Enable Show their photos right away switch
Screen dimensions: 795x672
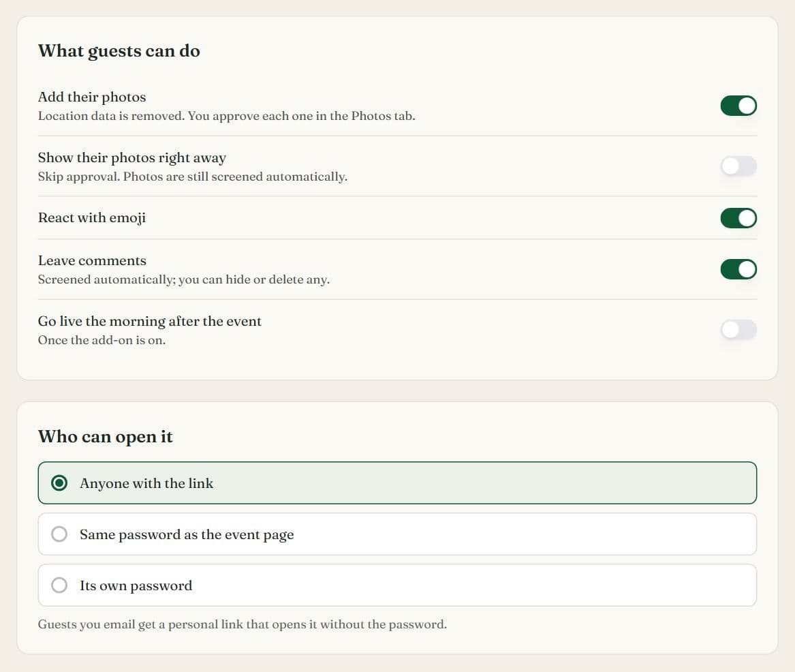click(738, 166)
